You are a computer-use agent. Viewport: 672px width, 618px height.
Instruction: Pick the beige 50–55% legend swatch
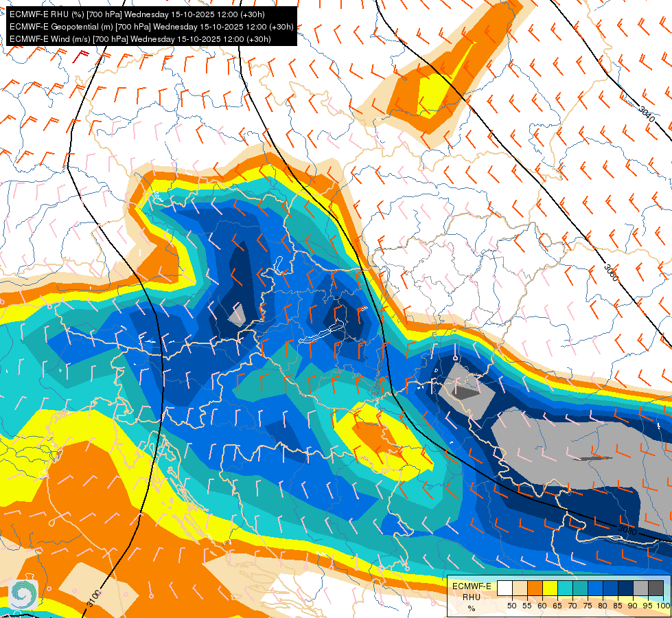520,588
